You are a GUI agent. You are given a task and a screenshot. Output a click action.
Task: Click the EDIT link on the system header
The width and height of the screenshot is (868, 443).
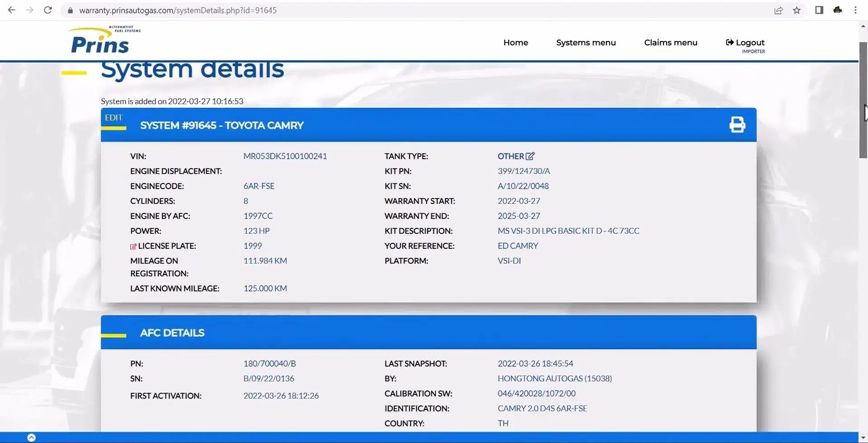114,118
